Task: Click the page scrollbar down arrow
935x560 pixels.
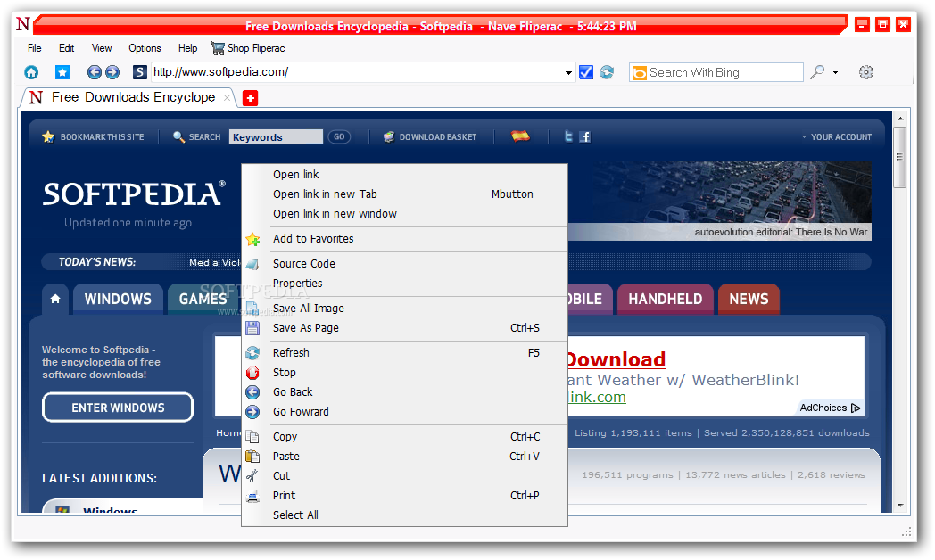Action: click(x=900, y=506)
